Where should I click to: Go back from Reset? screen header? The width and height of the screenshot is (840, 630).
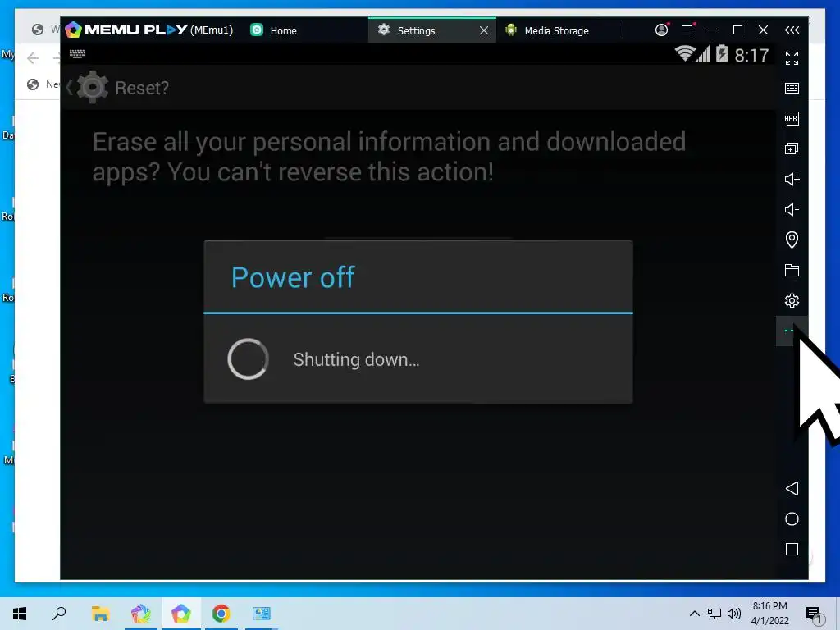point(86,87)
